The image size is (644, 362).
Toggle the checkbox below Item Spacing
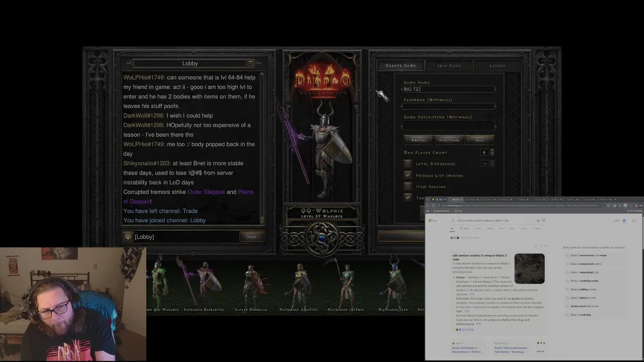click(x=408, y=198)
